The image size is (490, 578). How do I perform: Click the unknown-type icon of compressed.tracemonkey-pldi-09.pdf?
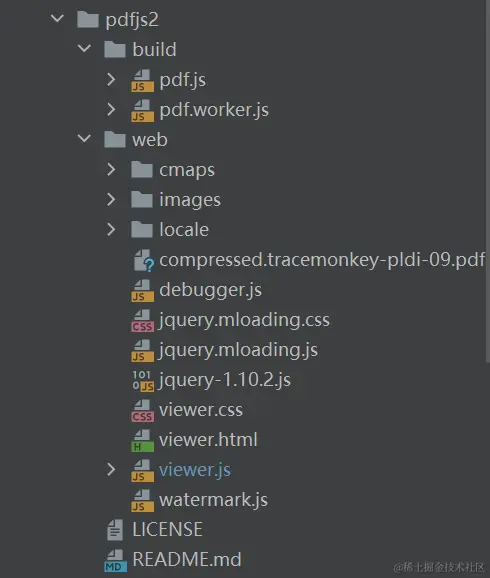[144, 260]
